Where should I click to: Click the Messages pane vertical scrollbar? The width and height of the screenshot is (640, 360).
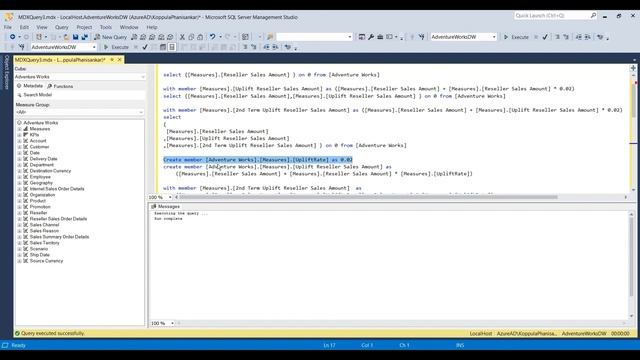pos(631,256)
